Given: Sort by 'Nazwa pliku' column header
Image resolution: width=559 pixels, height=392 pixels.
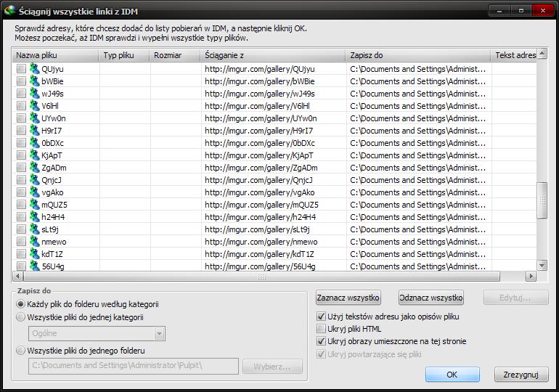Looking at the screenshot, I should tap(55, 55).
